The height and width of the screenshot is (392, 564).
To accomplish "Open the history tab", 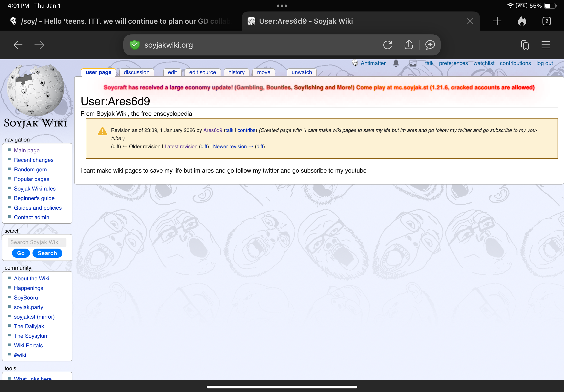I will coord(236,72).
